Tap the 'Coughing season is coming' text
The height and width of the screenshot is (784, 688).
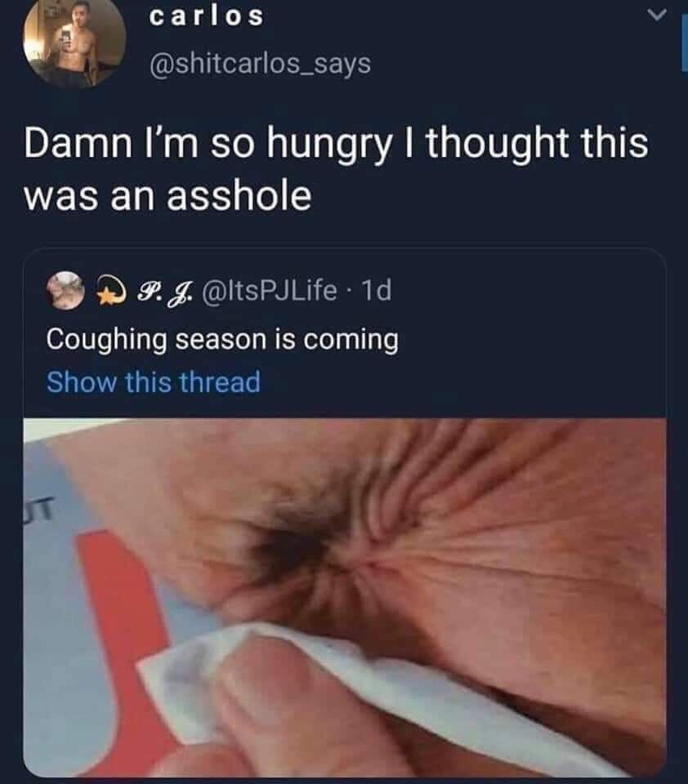(x=222, y=341)
